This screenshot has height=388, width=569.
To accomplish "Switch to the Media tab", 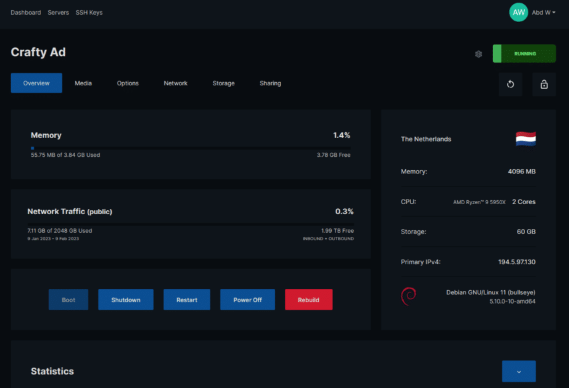I will pyautogui.click(x=83, y=83).
